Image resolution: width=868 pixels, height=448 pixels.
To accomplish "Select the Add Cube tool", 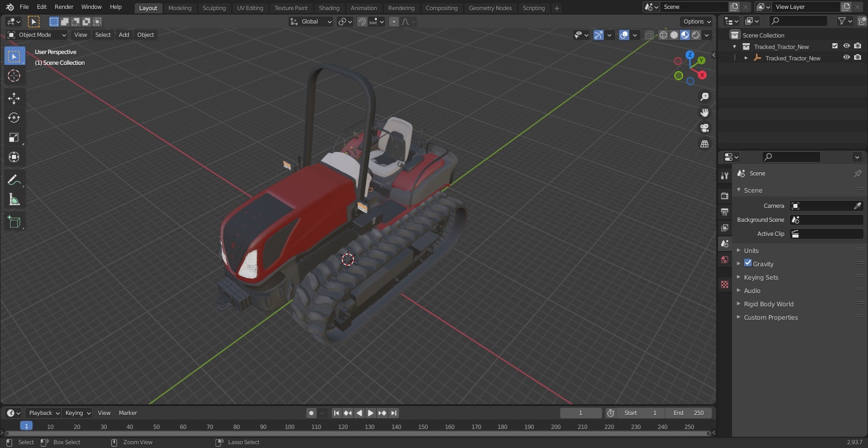I will click(14, 222).
